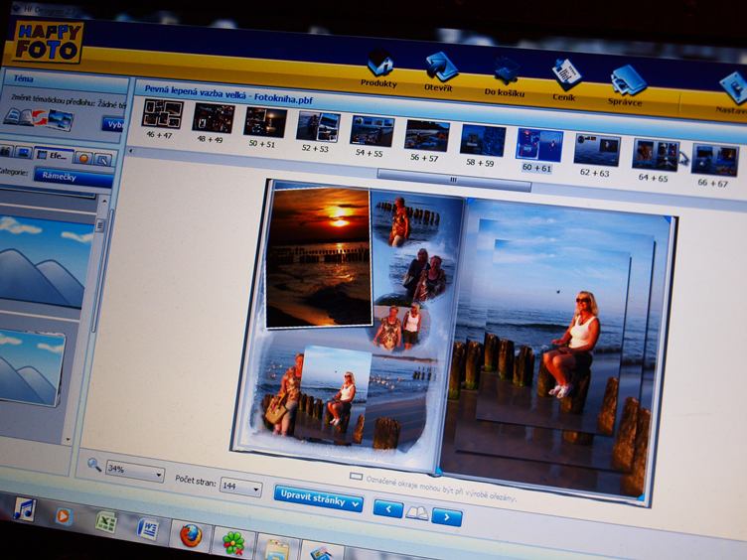Click the Happy Foto logo

tap(48, 43)
